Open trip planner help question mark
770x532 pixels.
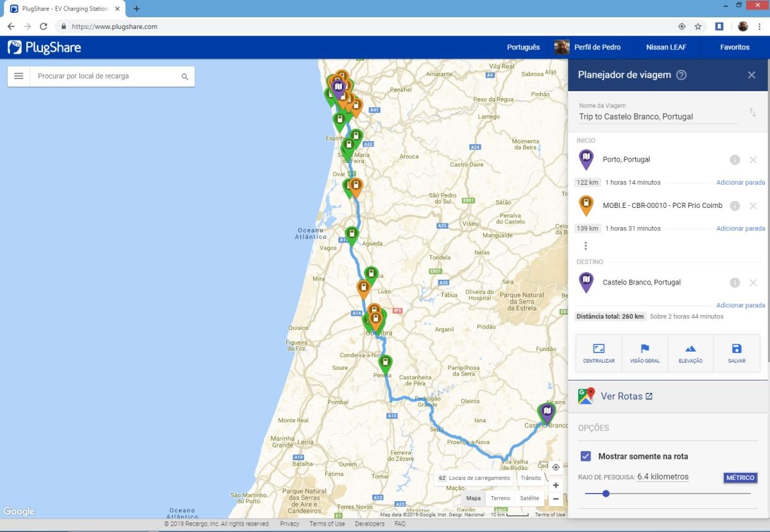pos(681,75)
